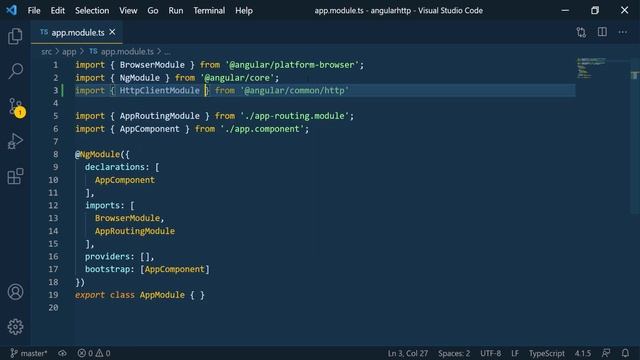640x360 pixels.
Task: Click the master branch in status bar
Action: [29, 353]
